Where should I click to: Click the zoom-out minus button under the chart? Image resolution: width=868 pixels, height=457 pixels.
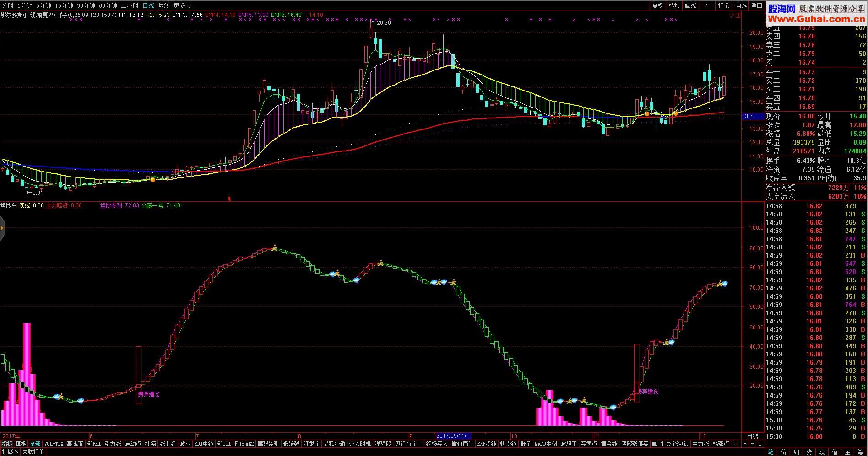(752, 444)
